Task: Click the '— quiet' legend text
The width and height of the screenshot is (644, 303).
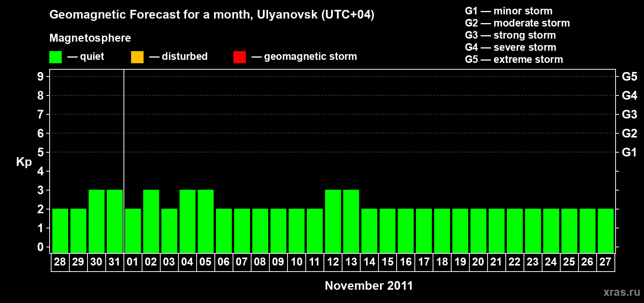Action: [86, 56]
